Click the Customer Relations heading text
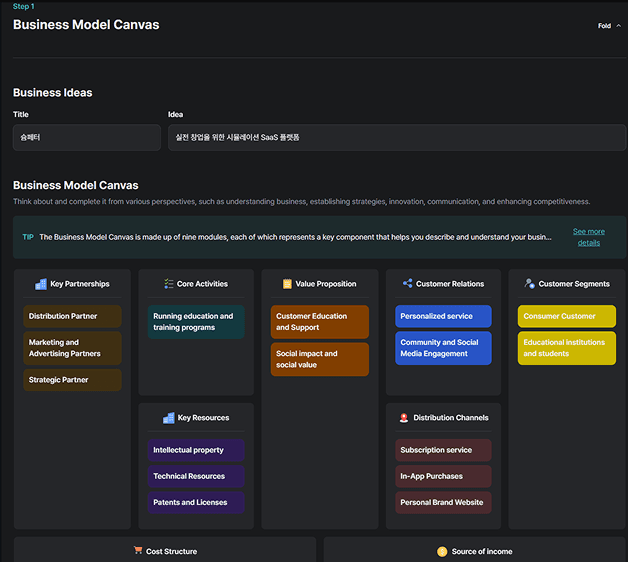The image size is (628, 562). pos(450,284)
